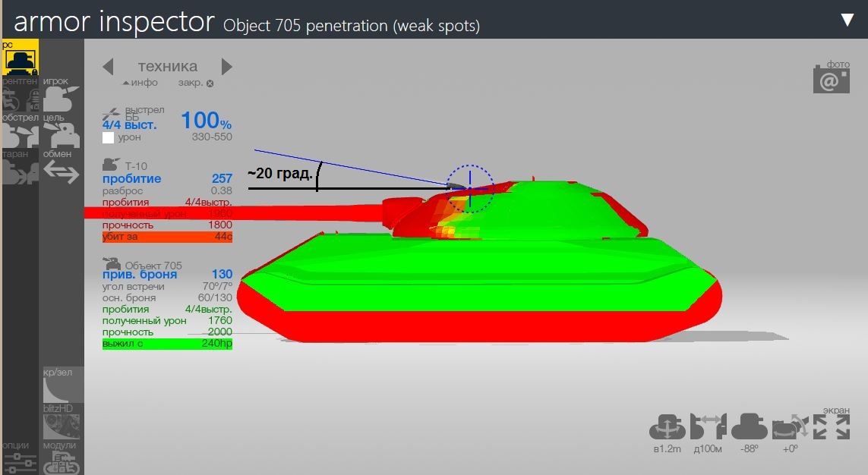
Task: Activate the таран ramming mode
Action: [x=20, y=168]
